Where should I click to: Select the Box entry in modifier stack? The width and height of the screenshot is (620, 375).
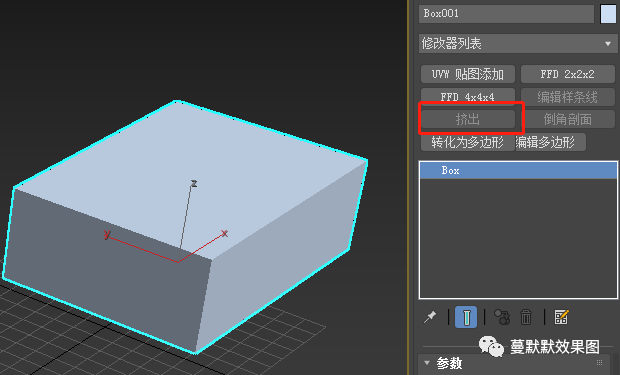(518, 170)
